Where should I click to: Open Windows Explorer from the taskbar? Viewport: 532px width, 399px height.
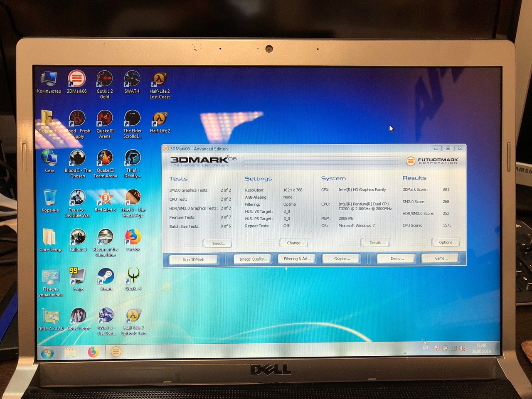(x=71, y=352)
